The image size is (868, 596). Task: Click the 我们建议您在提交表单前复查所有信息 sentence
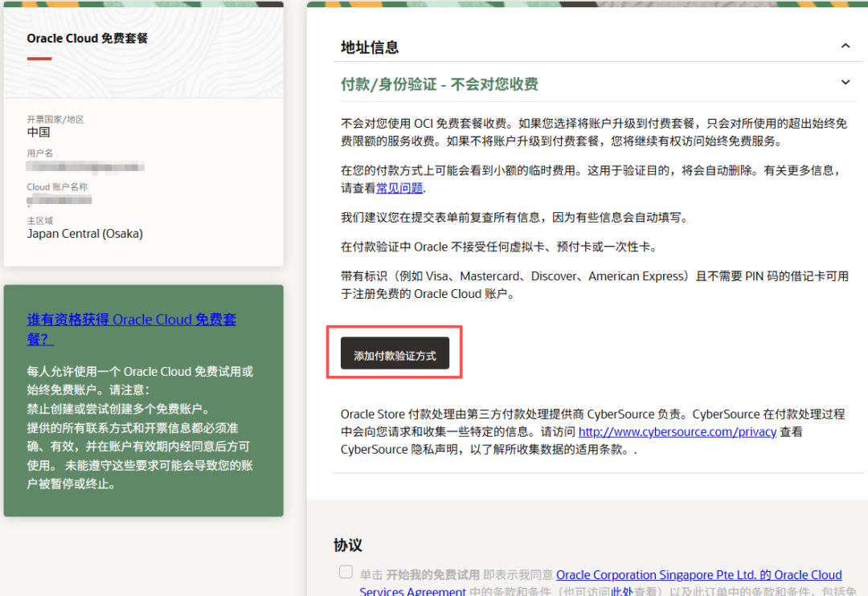(x=516, y=218)
